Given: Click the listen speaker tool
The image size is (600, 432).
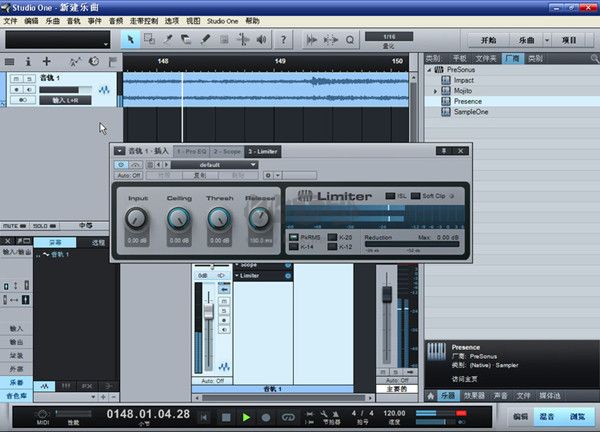Looking at the screenshot, I should click(x=262, y=40).
